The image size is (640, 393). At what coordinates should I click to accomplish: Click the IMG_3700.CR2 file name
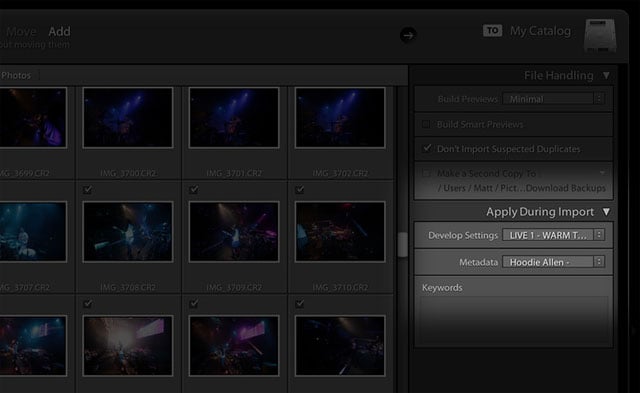(x=128, y=173)
